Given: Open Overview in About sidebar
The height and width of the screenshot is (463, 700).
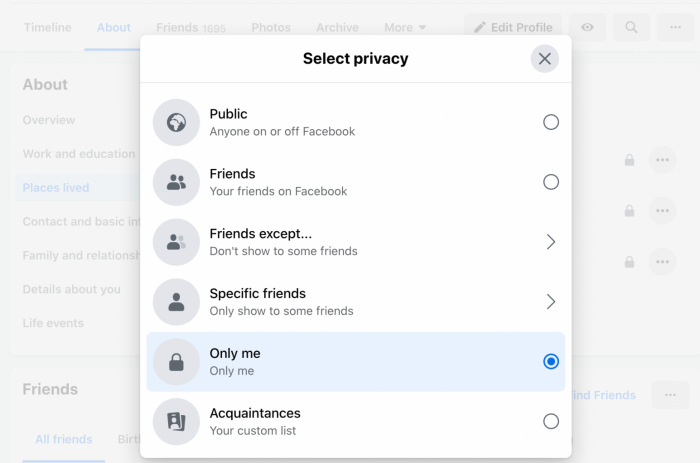Looking at the screenshot, I should (49, 120).
